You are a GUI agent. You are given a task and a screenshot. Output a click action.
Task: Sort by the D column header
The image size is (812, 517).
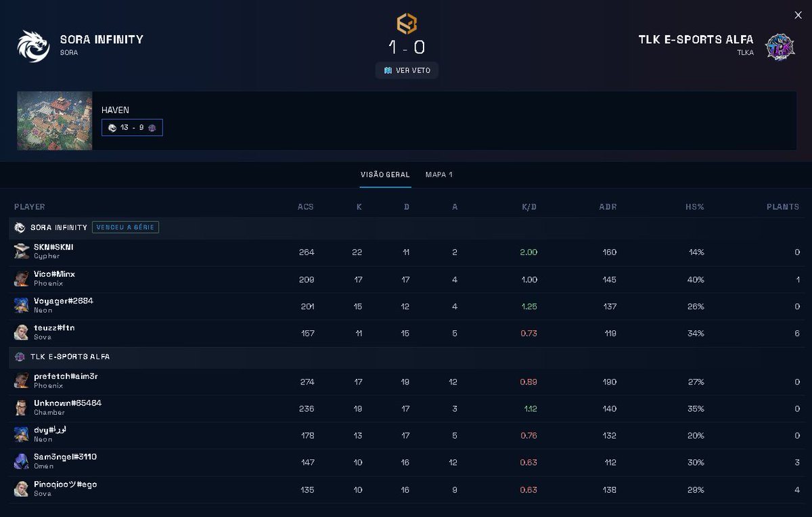click(x=407, y=206)
